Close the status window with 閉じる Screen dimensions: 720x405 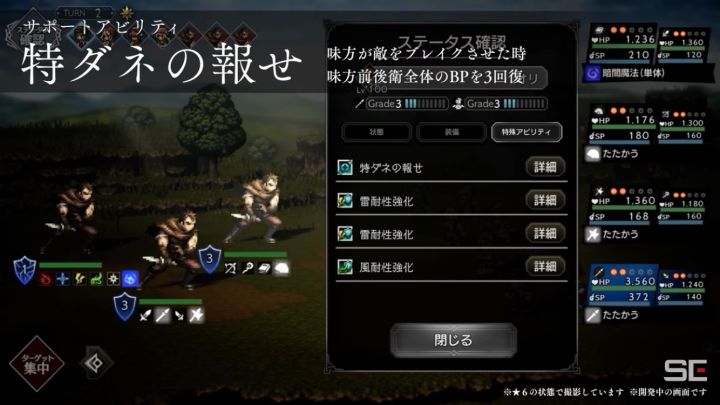coord(453,340)
